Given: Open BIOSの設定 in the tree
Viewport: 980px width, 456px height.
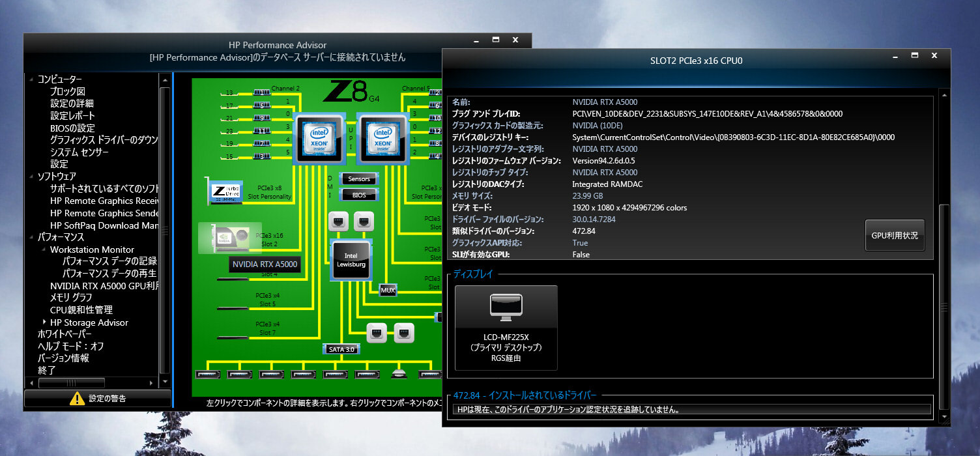Looking at the screenshot, I should (x=72, y=128).
